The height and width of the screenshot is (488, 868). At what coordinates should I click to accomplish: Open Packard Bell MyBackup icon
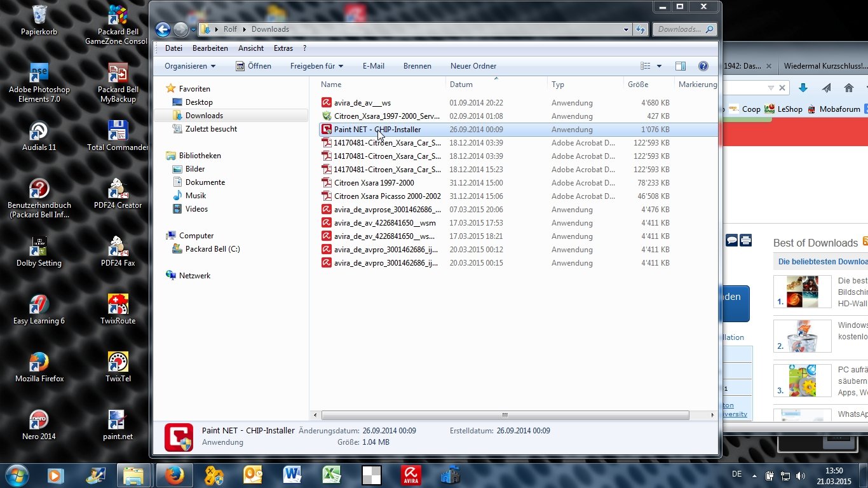tap(118, 83)
